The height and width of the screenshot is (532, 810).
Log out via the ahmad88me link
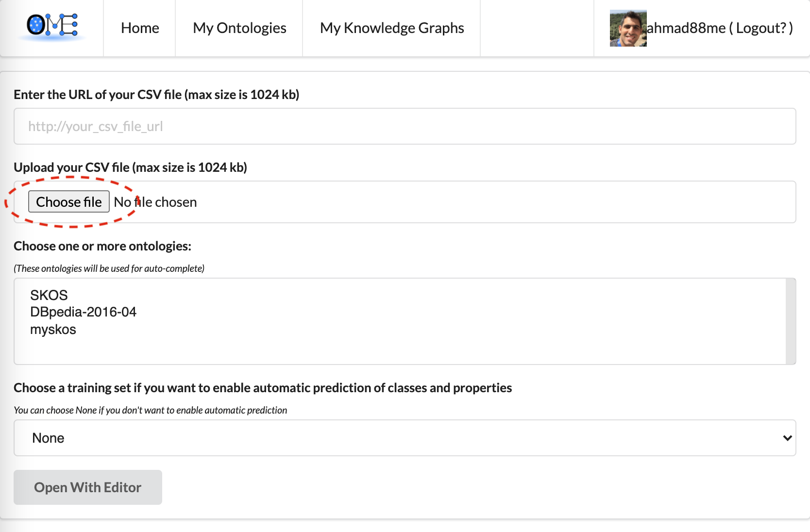[x=720, y=28]
